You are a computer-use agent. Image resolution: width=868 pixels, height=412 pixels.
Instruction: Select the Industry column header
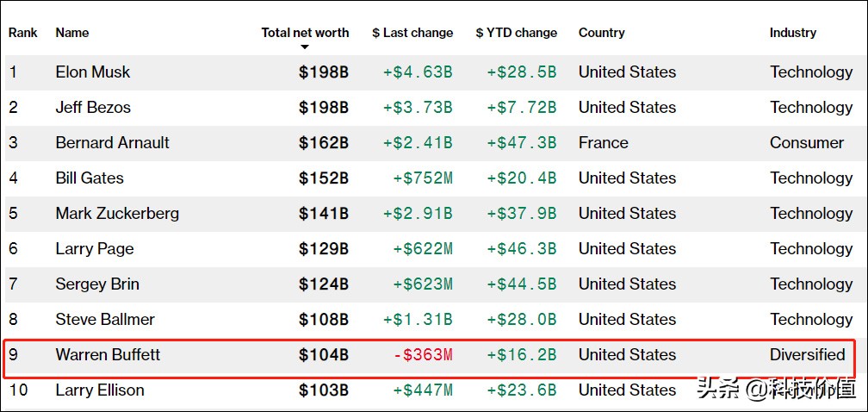(x=793, y=33)
